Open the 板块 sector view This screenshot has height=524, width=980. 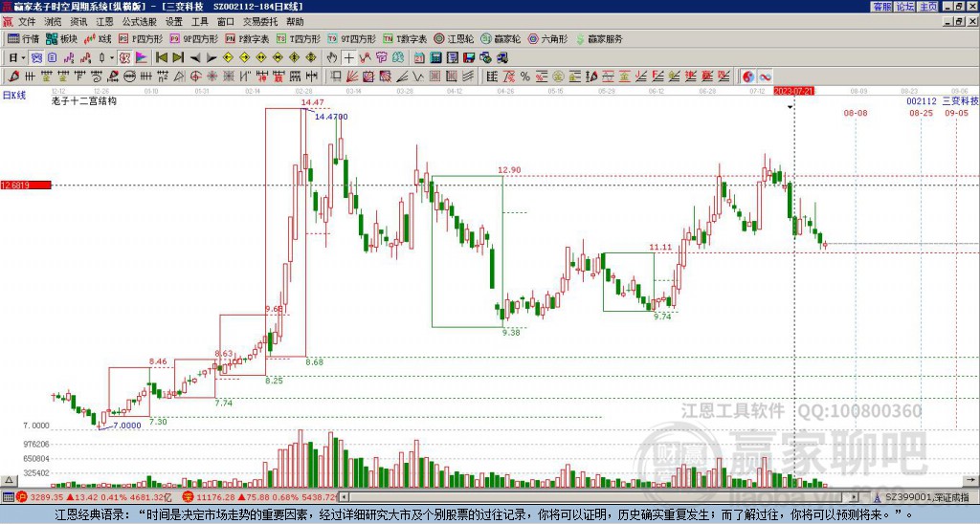(61, 38)
